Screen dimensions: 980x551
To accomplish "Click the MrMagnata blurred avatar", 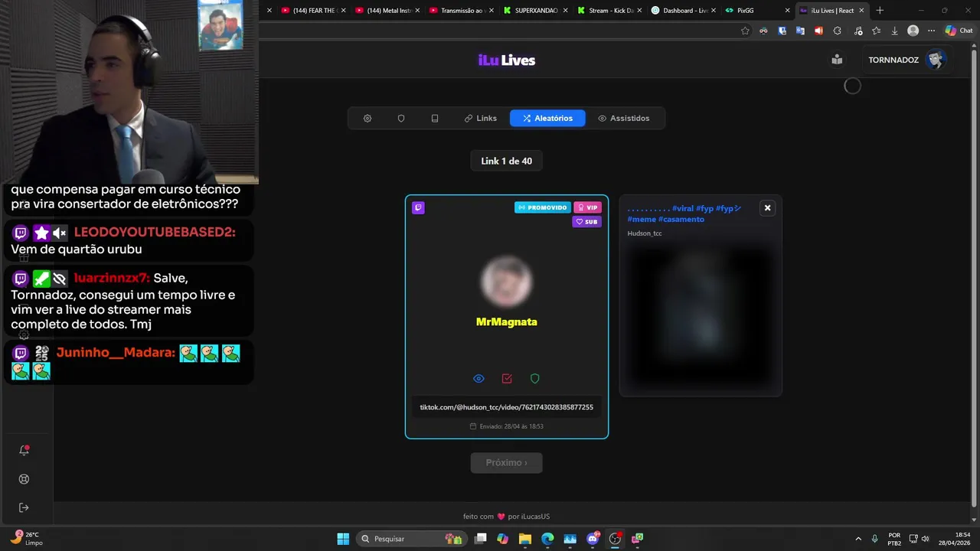I will pos(507,281).
